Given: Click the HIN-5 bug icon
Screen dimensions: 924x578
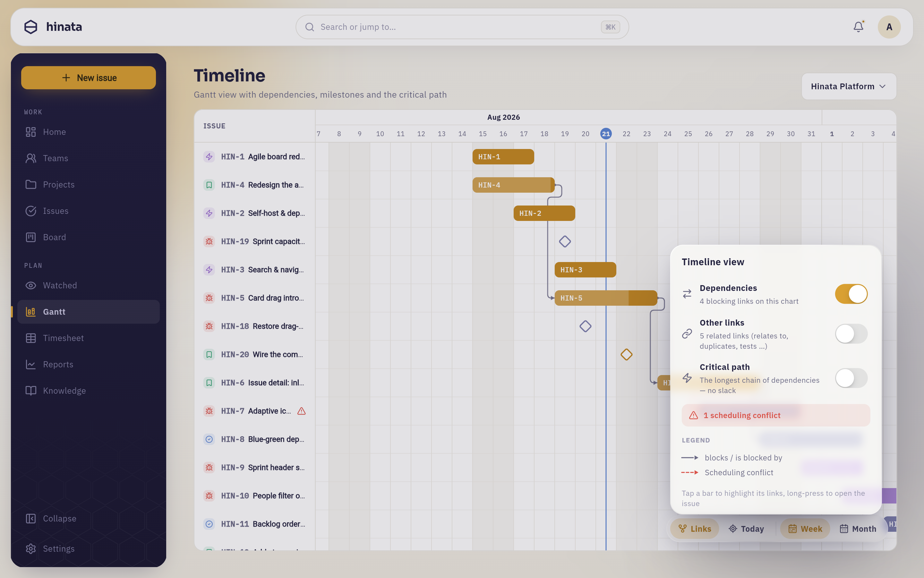Looking at the screenshot, I should coord(209,298).
